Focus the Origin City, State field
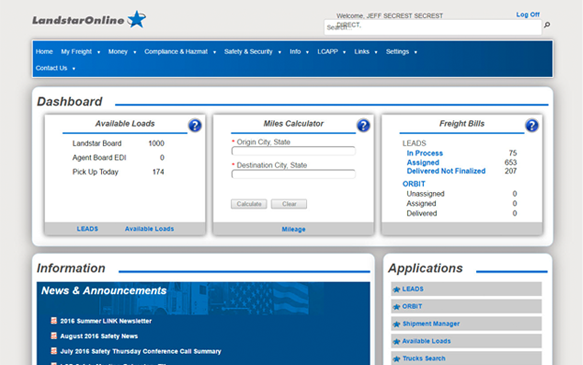This screenshot has width=583, height=365. [x=293, y=151]
